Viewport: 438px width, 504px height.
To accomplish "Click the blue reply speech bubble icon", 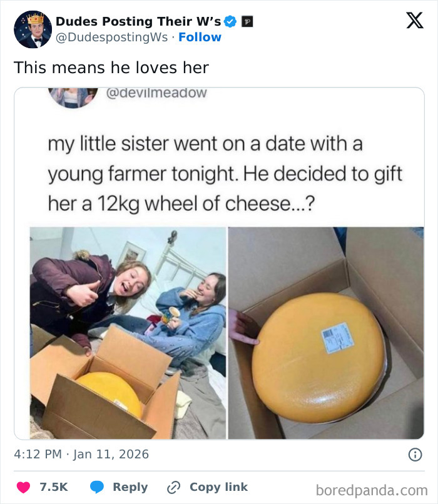I will (97, 487).
